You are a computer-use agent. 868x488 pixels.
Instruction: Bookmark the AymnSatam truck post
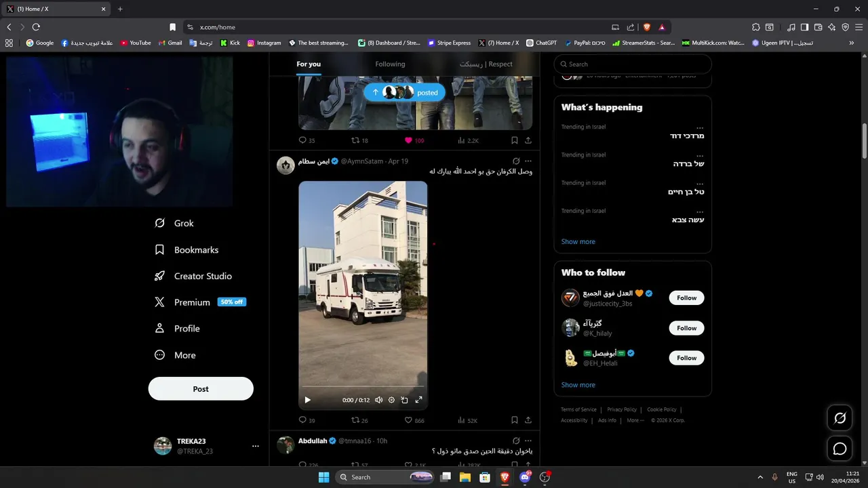click(514, 420)
